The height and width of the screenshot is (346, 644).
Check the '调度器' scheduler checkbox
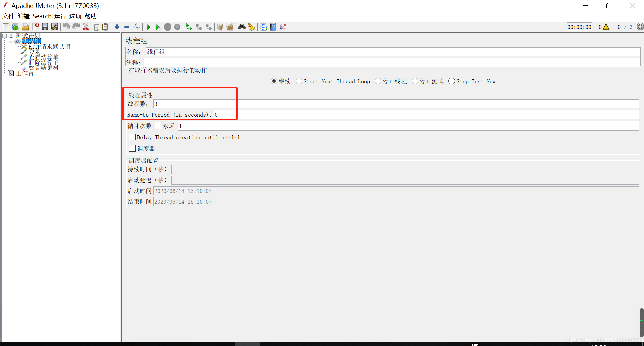[x=132, y=148]
